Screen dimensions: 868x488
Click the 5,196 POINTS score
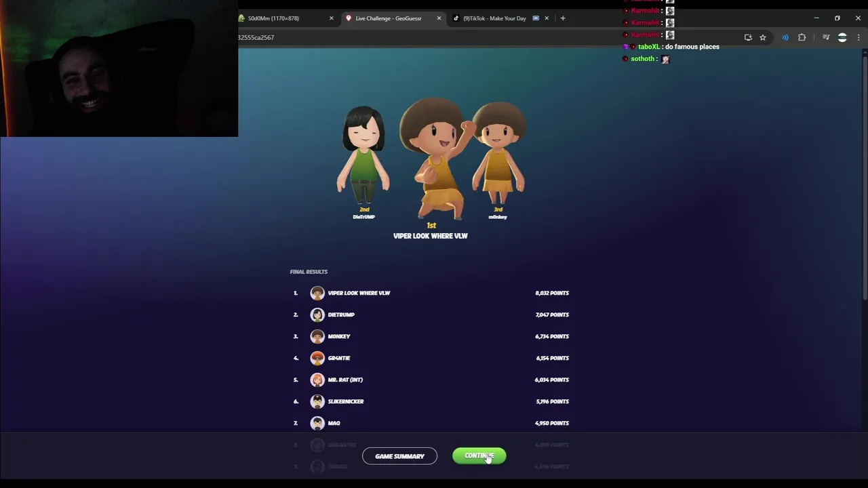[552, 401]
